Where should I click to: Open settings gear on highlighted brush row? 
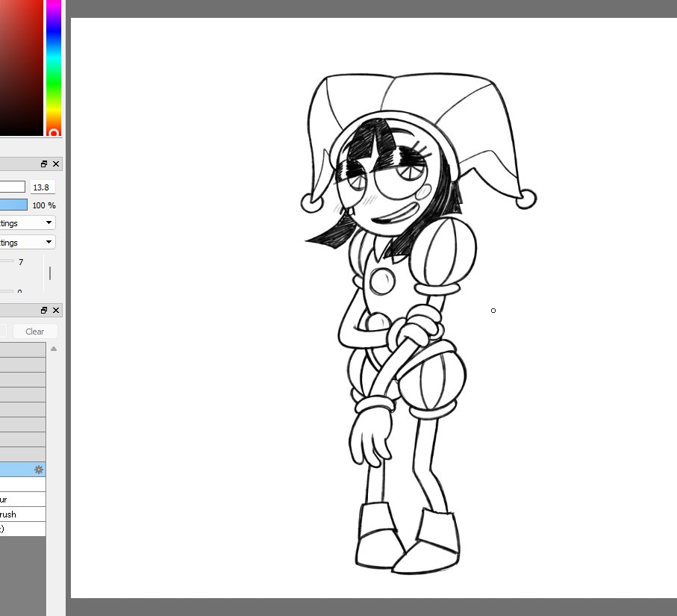tap(38, 470)
